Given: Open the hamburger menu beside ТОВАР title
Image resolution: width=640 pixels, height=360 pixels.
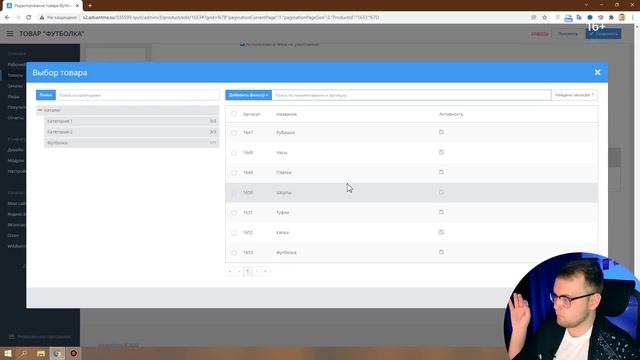Looking at the screenshot, I should click(10, 33).
